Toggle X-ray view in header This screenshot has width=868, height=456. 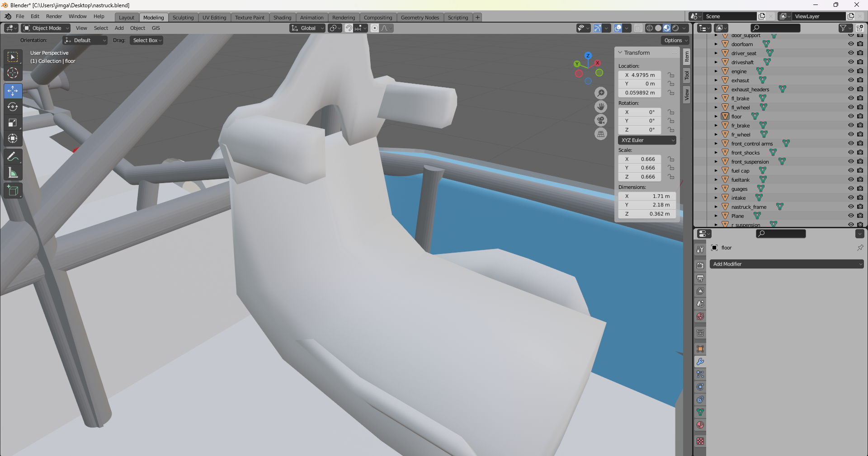click(x=638, y=28)
